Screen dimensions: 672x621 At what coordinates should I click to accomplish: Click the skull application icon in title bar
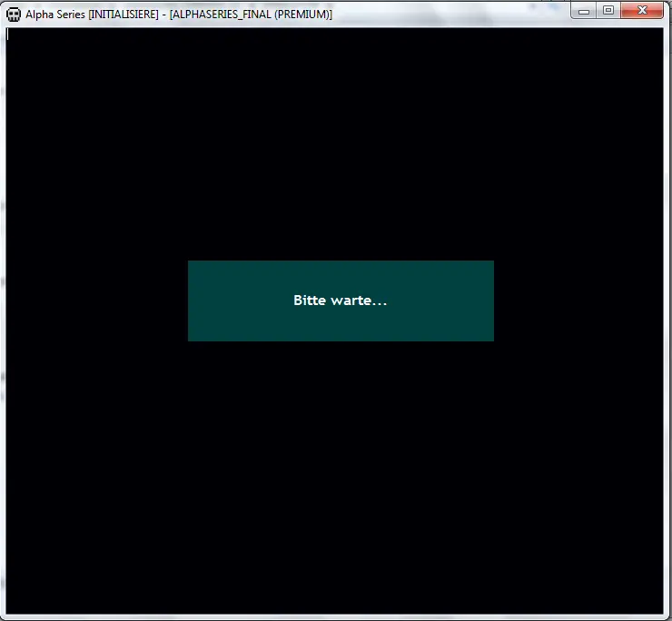[x=14, y=15]
